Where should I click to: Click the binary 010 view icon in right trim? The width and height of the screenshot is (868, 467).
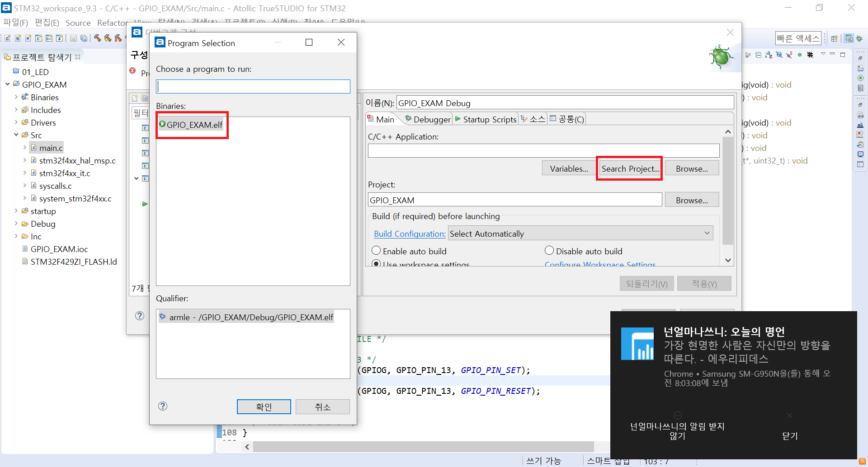pyautogui.click(x=860, y=115)
